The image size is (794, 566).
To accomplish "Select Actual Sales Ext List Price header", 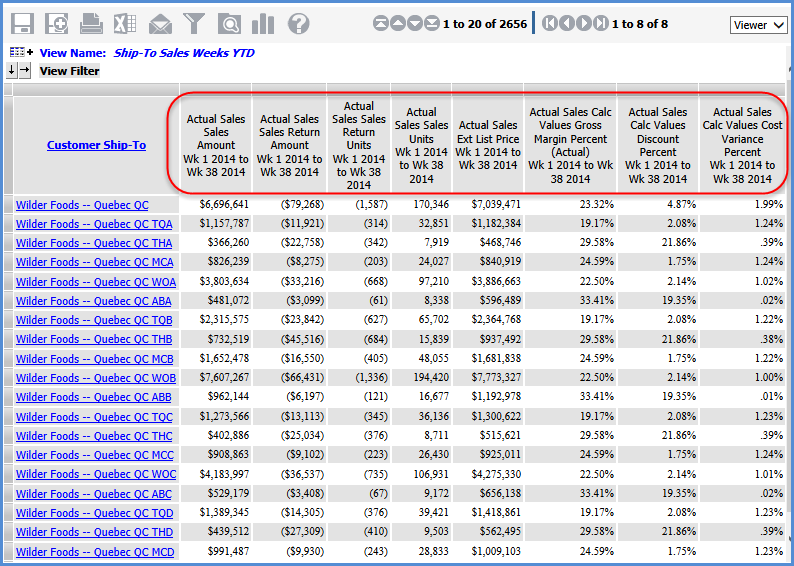I will click(x=487, y=145).
